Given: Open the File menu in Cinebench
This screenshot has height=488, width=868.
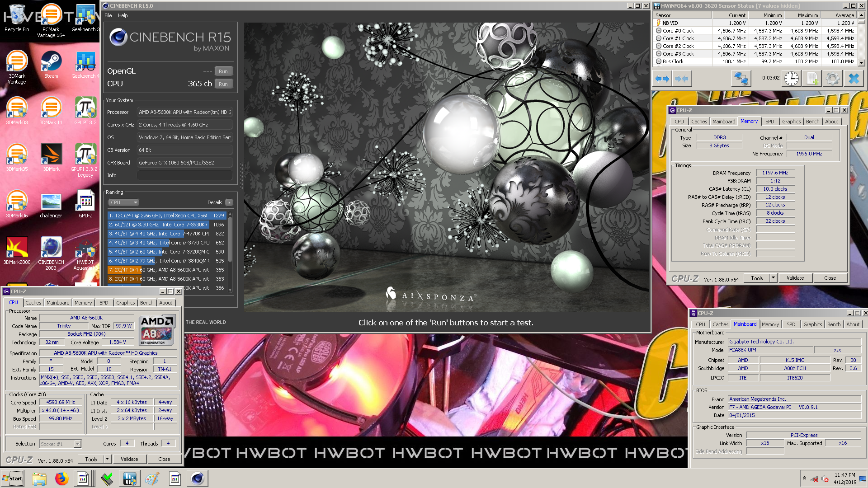Looking at the screenshot, I should click(108, 15).
